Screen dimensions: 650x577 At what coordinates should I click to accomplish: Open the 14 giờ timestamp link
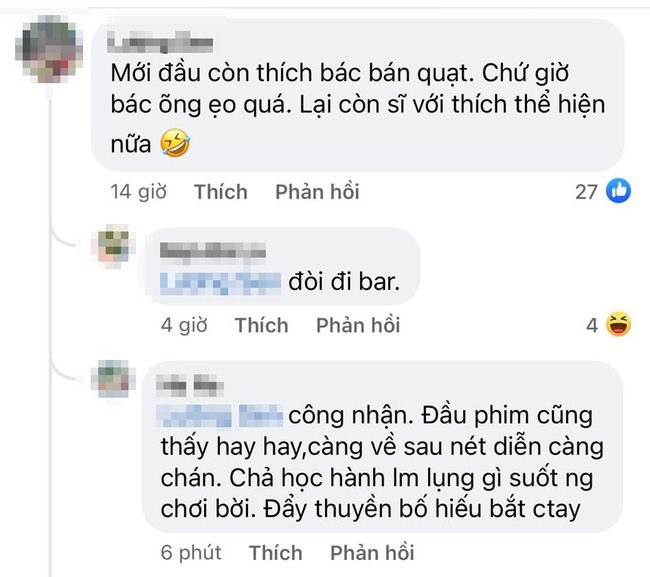click(x=138, y=192)
